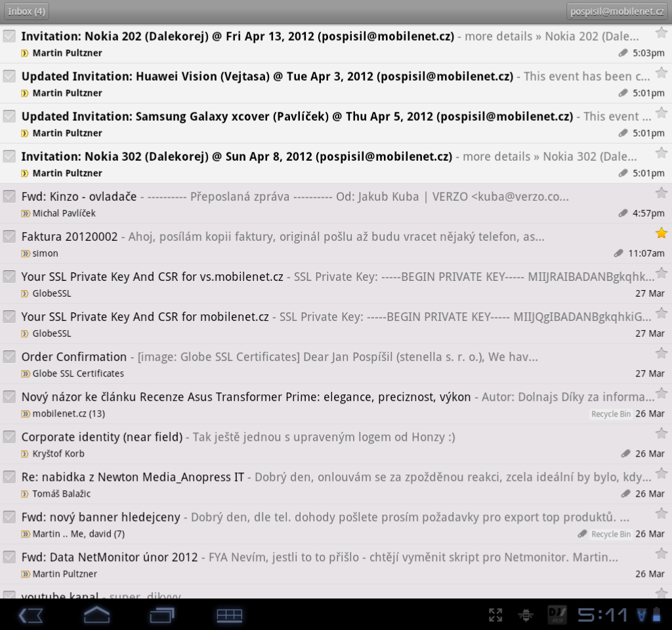
Task: Open the Inbox (4) folder dropdown
Action: [x=27, y=11]
